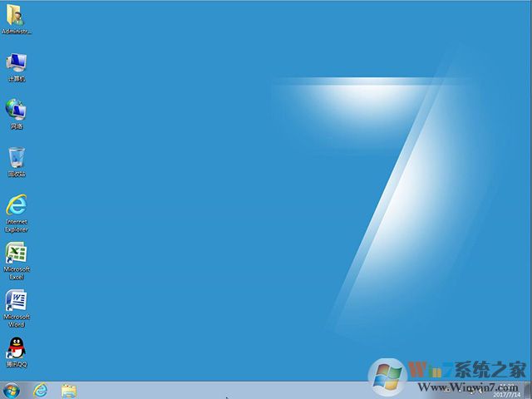Click the Show desktop strip at taskbar end
Viewport: 532px width, 399px height.
529,390
